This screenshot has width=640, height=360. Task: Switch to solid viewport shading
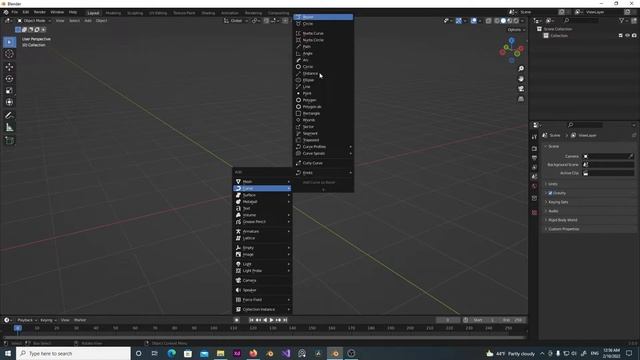(503, 20)
